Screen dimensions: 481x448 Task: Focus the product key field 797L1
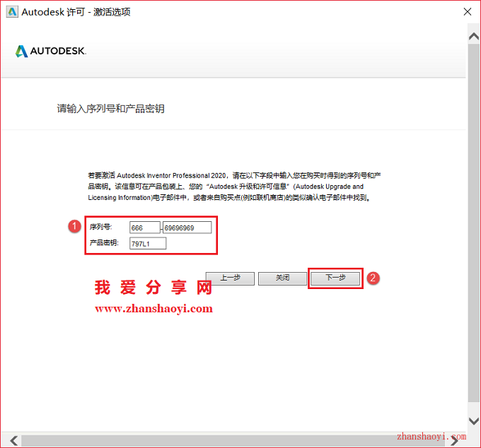click(148, 244)
